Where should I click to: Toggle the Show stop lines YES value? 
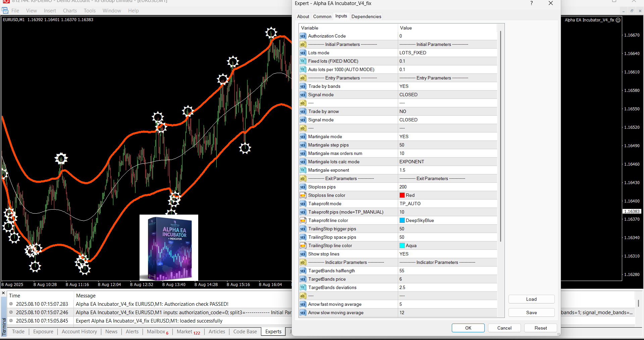(x=404, y=254)
